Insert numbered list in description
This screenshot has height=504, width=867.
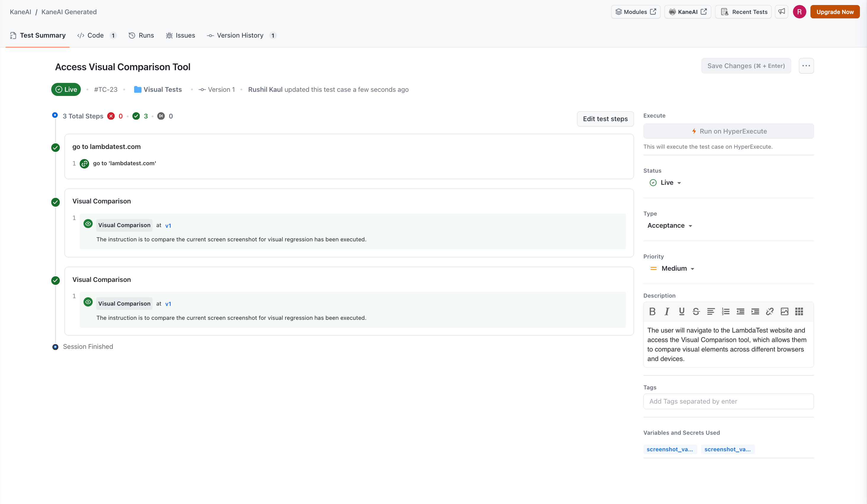click(x=725, y=311)
